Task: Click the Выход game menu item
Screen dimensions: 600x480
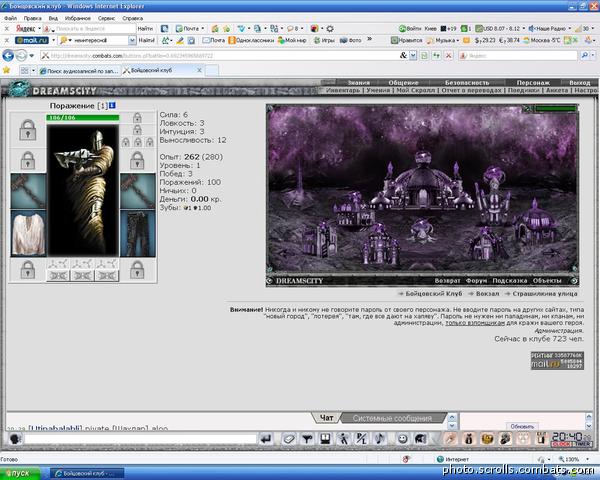Action: pos(580,82)
